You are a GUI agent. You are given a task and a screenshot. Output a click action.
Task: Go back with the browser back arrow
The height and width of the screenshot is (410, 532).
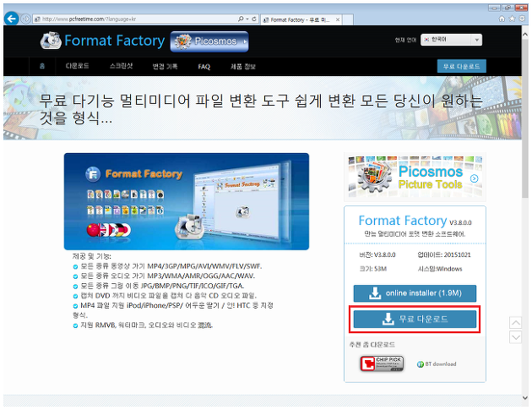point(12,19)
